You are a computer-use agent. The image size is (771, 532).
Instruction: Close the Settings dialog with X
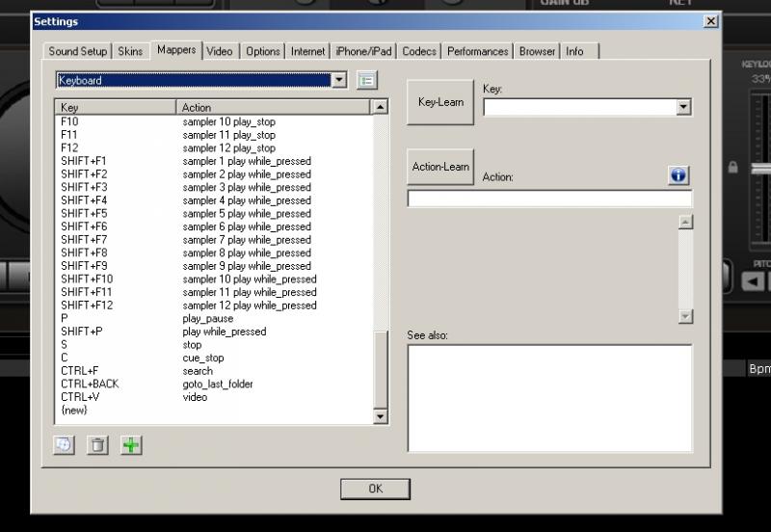coord(710,20)
